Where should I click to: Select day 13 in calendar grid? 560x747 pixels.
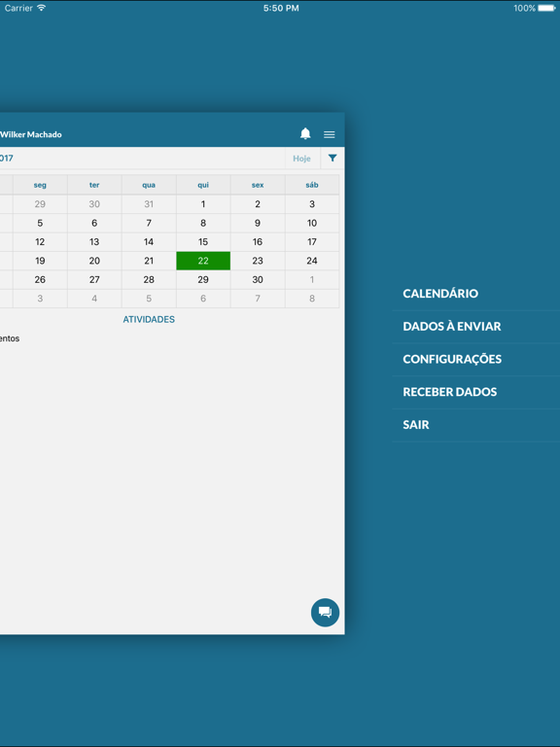pos(94,242)
